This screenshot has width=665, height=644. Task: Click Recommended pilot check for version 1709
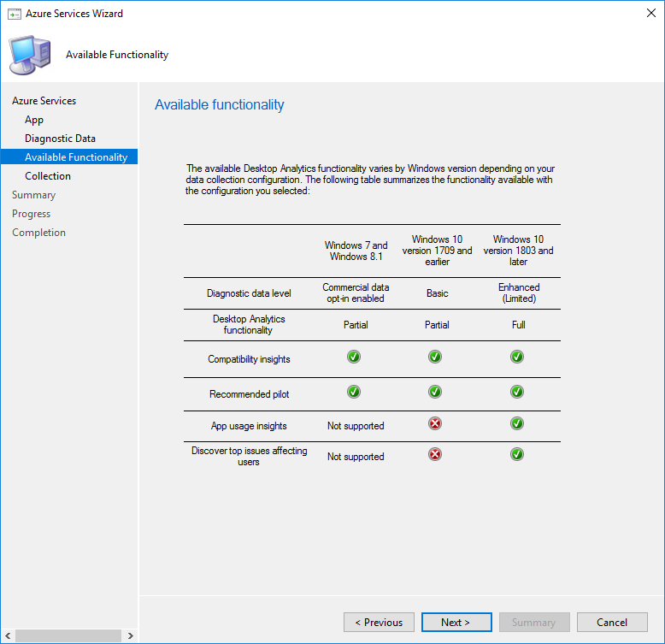tap(435, 392)
